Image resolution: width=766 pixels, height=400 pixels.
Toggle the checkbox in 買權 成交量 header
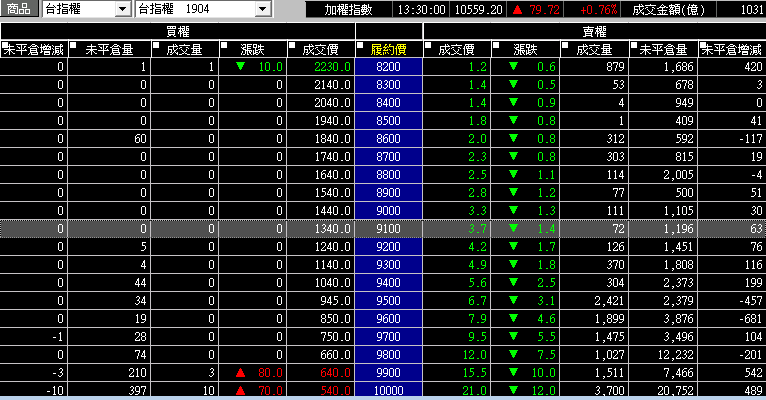tap(156, 45)
